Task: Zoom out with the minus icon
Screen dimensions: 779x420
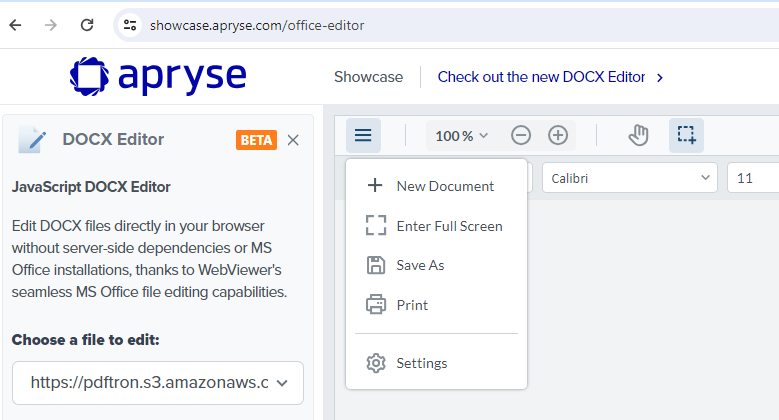Action: coord(521,135)
